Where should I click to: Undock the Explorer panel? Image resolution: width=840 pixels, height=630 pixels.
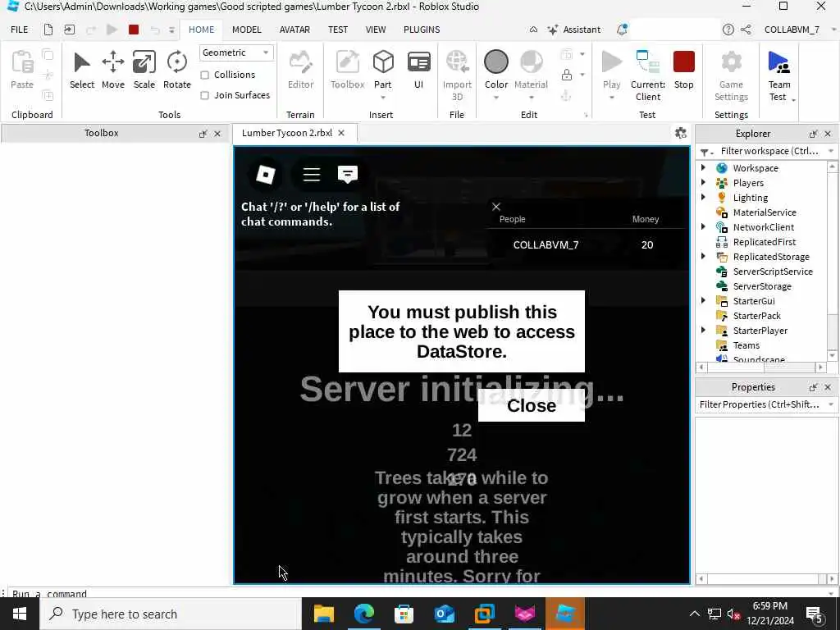813,134
